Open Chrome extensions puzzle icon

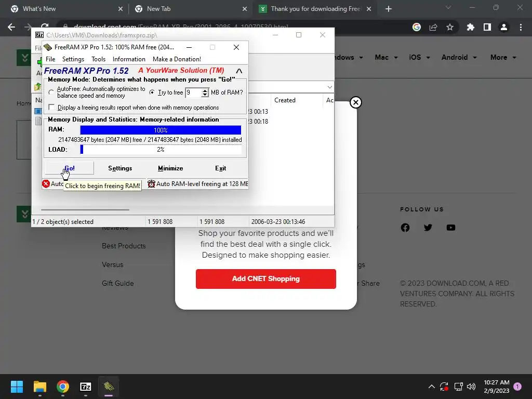click(471, 27)
